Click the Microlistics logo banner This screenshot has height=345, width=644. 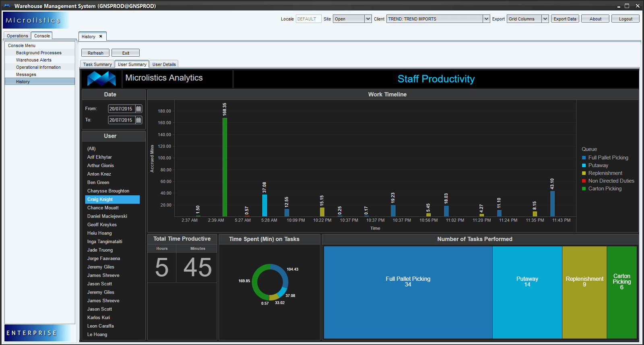[35, 20]
